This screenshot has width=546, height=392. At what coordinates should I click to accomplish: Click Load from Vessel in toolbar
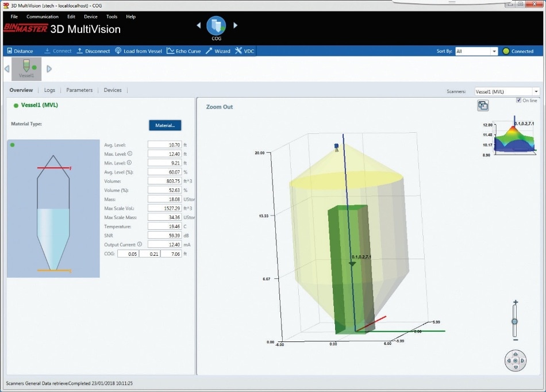[139, 51]
